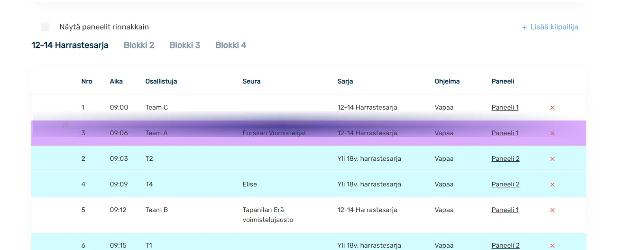Select the Team C participant name
This screenshot has height=250, width=644.
point(156,107)
